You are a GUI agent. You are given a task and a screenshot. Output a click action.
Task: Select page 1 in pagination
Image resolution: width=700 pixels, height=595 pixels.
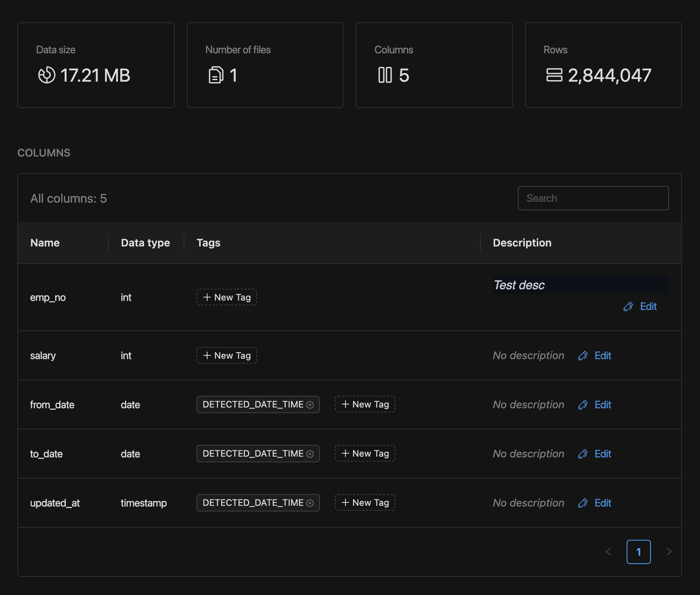[x=638, y=552]
